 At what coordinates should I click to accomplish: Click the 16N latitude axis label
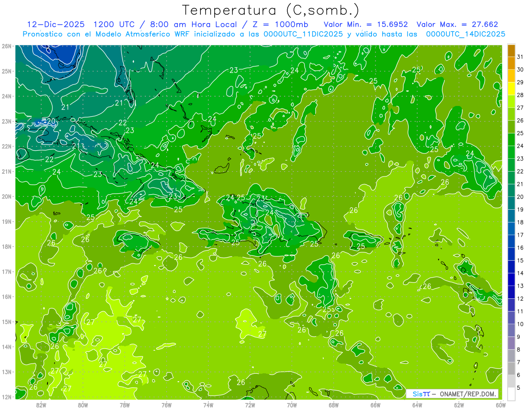(7, 297)
